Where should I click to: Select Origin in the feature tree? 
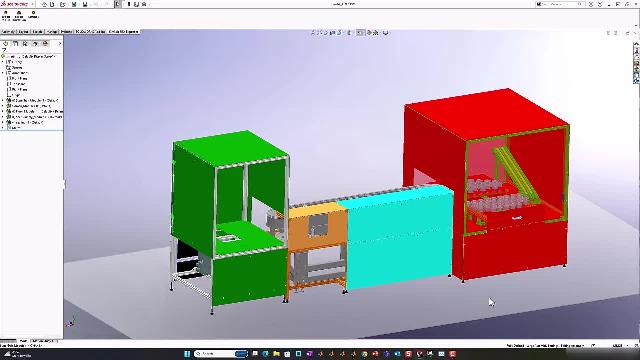14,95
